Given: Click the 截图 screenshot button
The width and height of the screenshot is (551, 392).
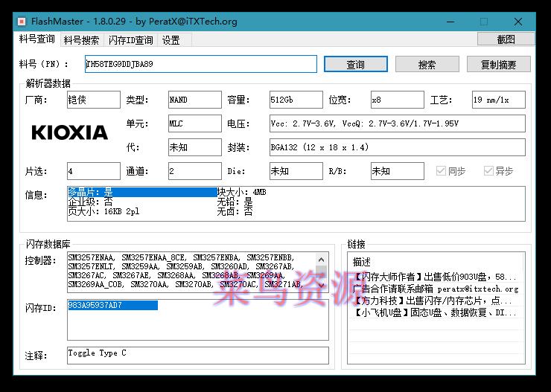Looking at the screenshot, I should (x=506, y=39).
